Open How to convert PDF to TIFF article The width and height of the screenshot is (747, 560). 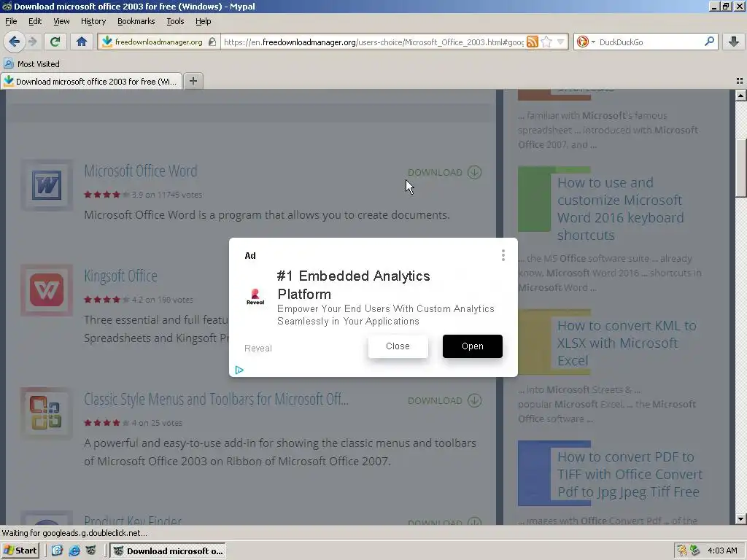pos(630,474)
